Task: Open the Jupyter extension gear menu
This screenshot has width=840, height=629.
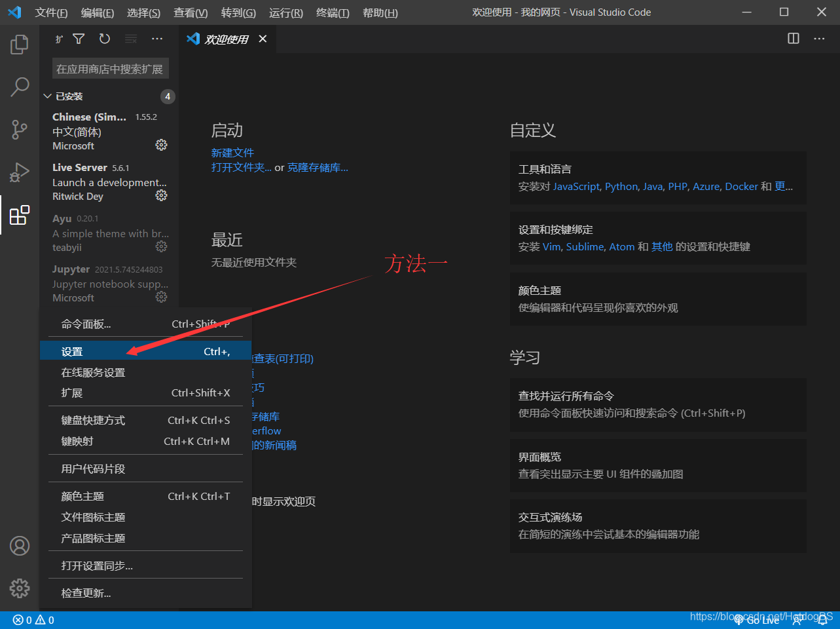Action: (x=161, y=297)
